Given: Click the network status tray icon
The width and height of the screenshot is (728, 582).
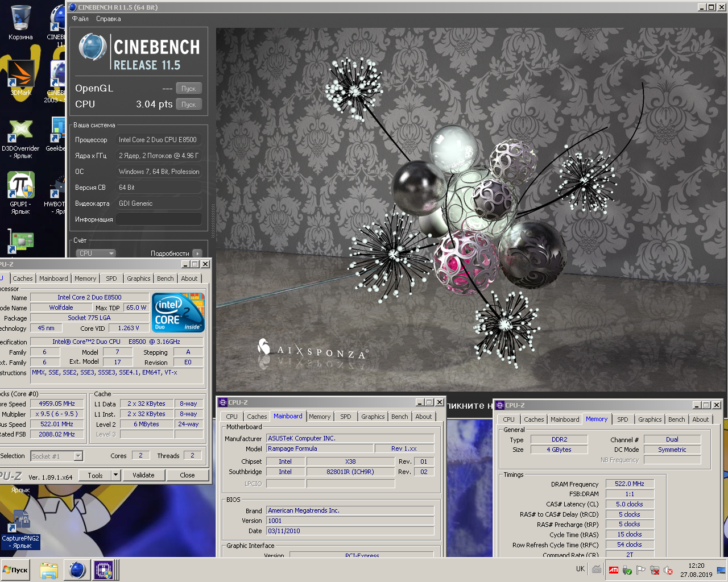Looking at the screenshot, I should 655,570.
